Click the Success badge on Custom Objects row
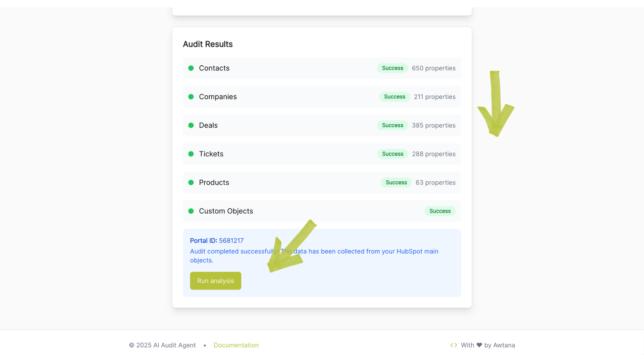 440,211
